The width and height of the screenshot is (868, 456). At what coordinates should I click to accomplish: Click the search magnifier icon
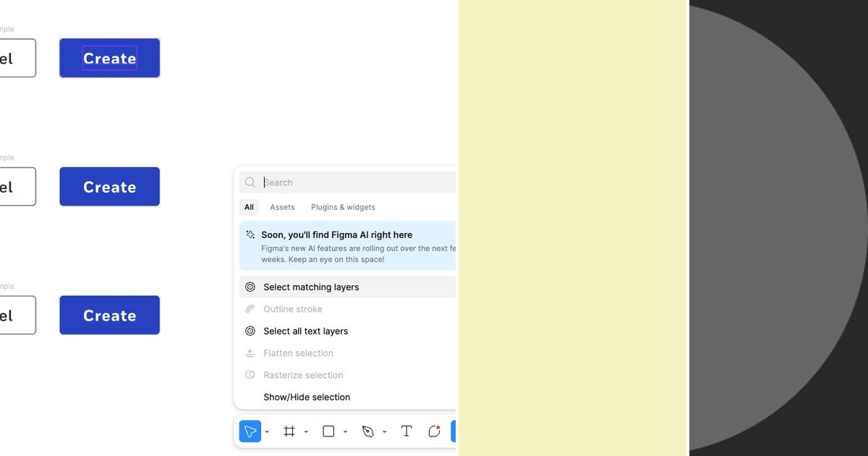250,182
